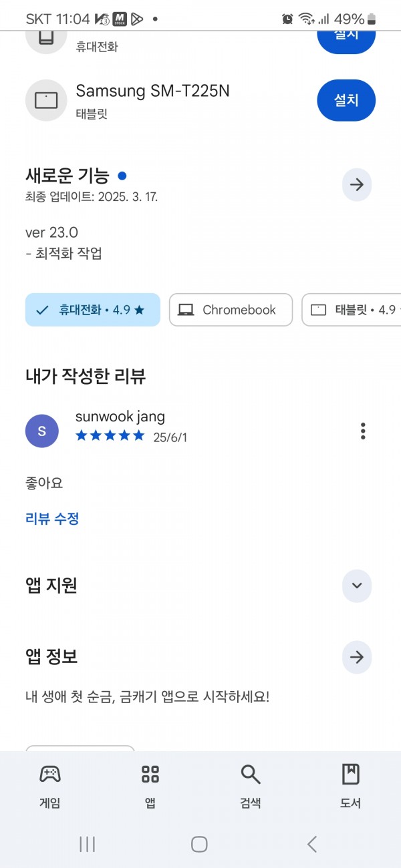Open three-dot menu on sunwook jang review
Screen dimensions: 401x868
[363, 431]
